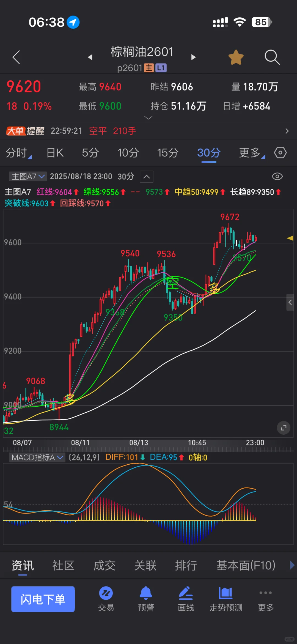Tap the battery 85 indicator
297x644 pixels.
click(x=262, y=22)
